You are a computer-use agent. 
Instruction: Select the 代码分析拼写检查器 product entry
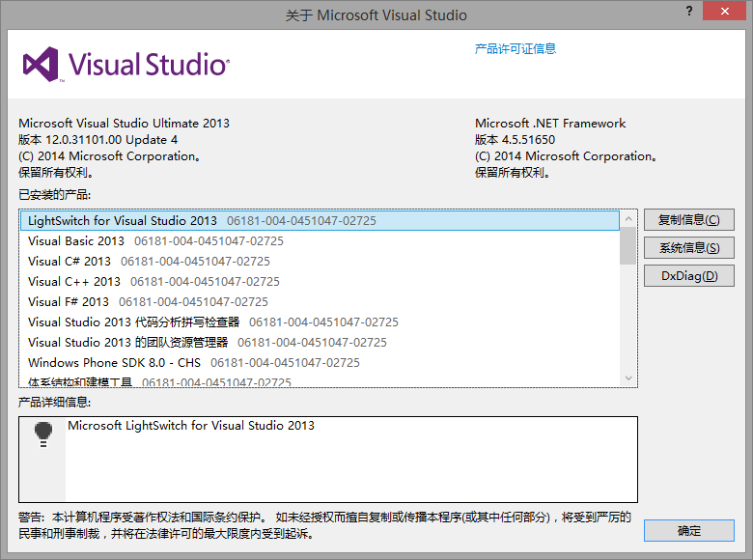pyautogui.click(x=133, y=322)
